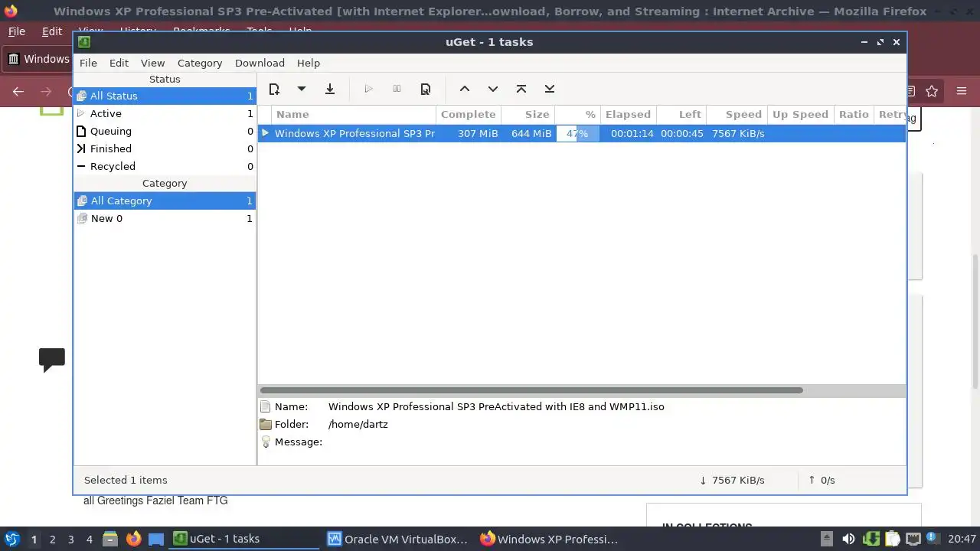Open the new-download dropdown arrow in toolbar
980x551 pixels.
302,89
